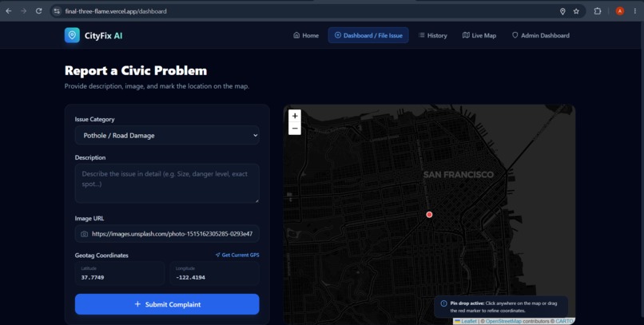The image size is (644, 325).
Task: Click the location permission icon in the address bar
Action: click(563, 11)
